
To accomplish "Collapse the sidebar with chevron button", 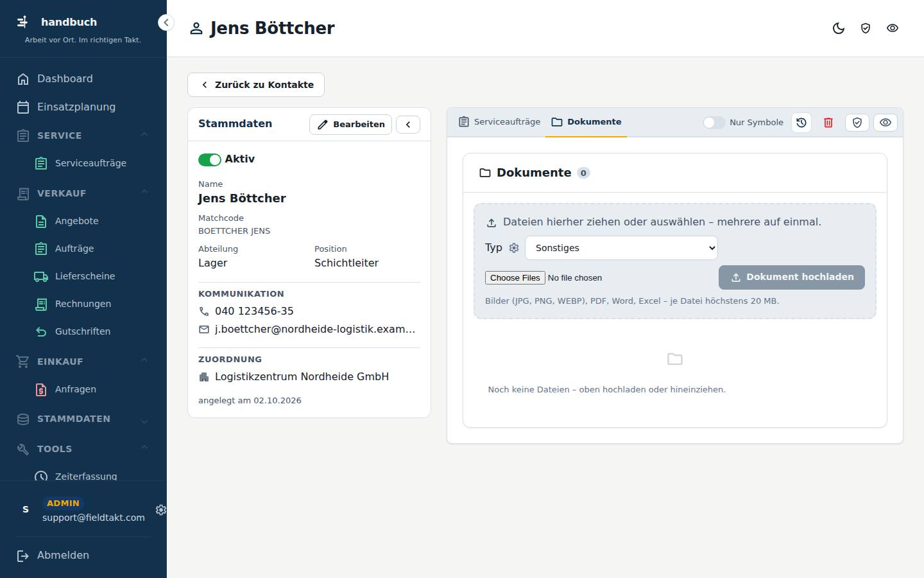I will click(166, 22).
